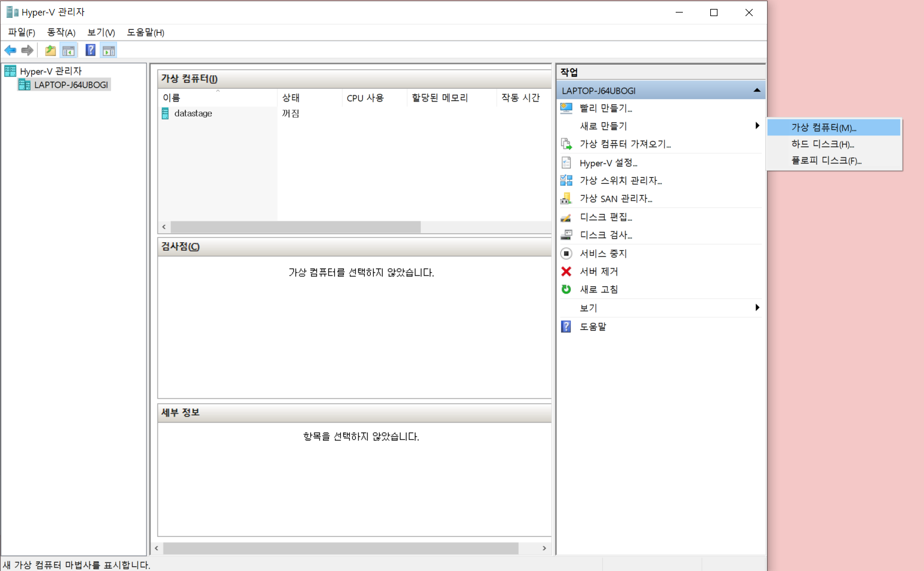Click the Back arrow toolbar icon
Screen dimensions: 924x571
coord(10,50)
